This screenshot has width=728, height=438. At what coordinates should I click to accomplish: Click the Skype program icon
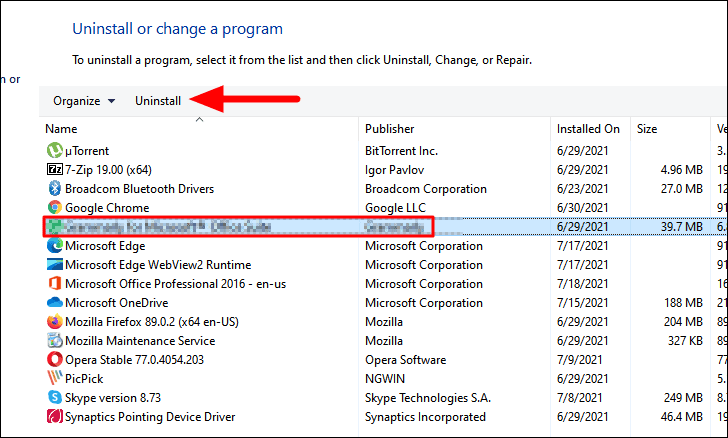[x=55, y=398]
